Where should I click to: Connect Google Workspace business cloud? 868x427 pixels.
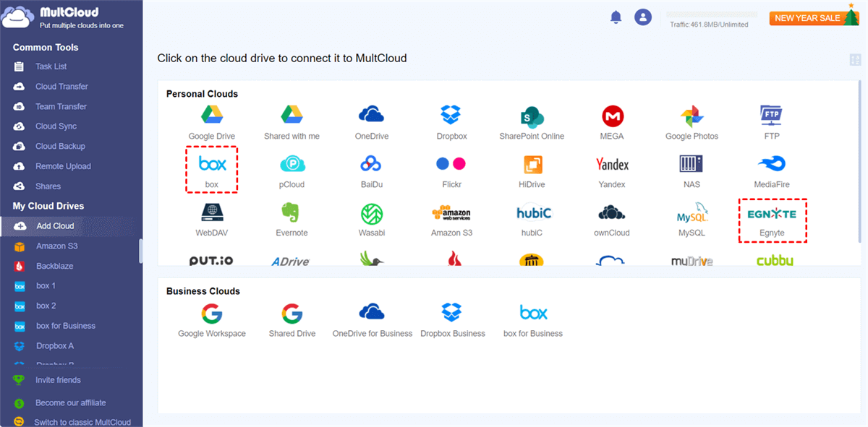[211, 313]
